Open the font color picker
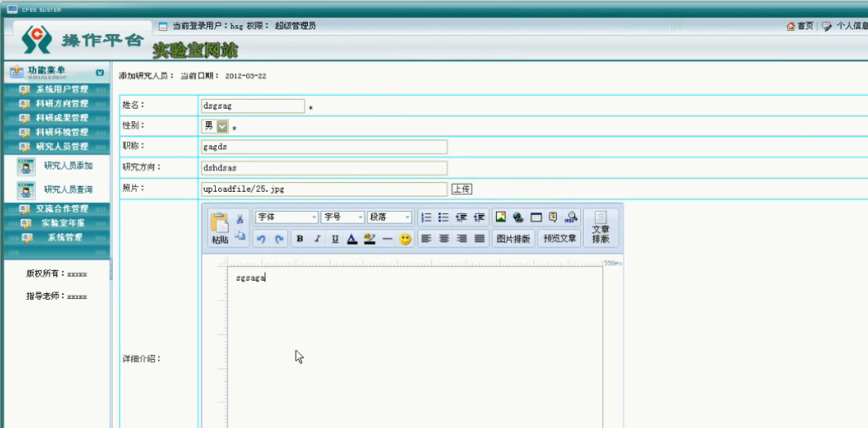Screen dimensions: 868x428 352,239
